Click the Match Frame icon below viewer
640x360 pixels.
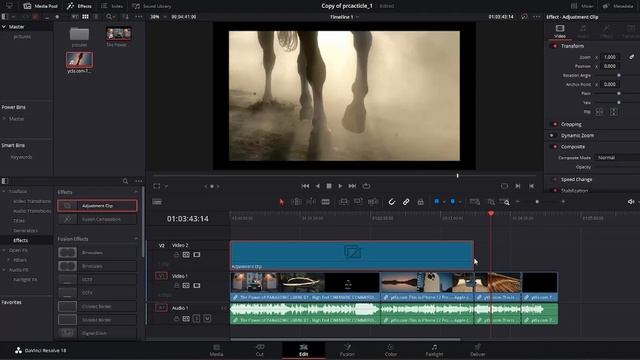[x=504, y=186]
